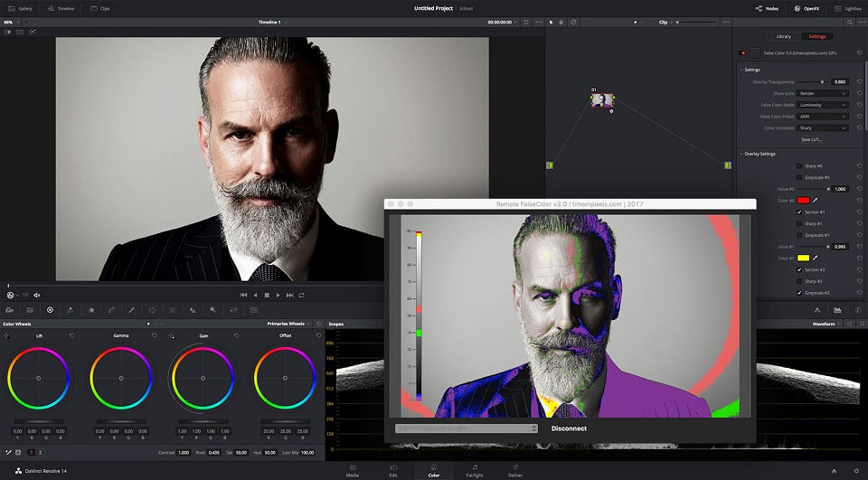This screenshot has height=480, width=868.
Task: Open the Gallery panel
Action: [x=20, y=8]
